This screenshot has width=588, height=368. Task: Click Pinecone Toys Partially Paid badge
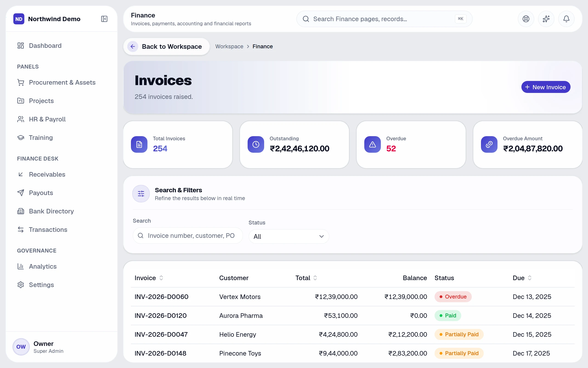[459, 353]
